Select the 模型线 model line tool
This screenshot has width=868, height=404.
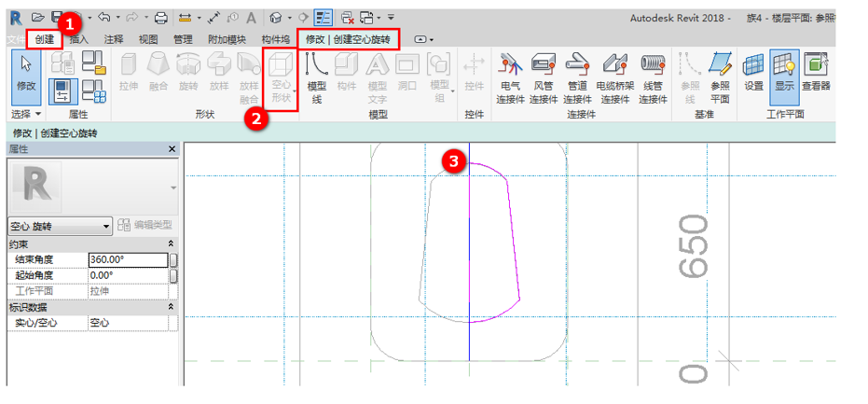[x=317, y=77]
